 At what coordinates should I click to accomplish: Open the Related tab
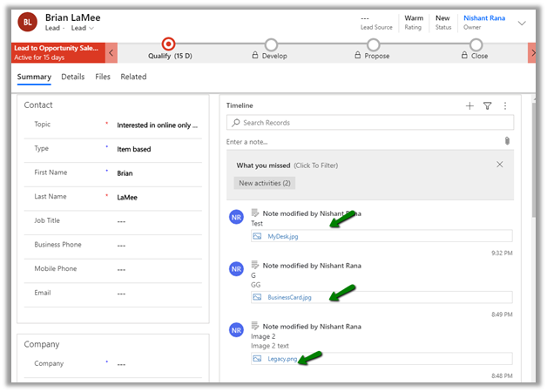tap(133, 77)
